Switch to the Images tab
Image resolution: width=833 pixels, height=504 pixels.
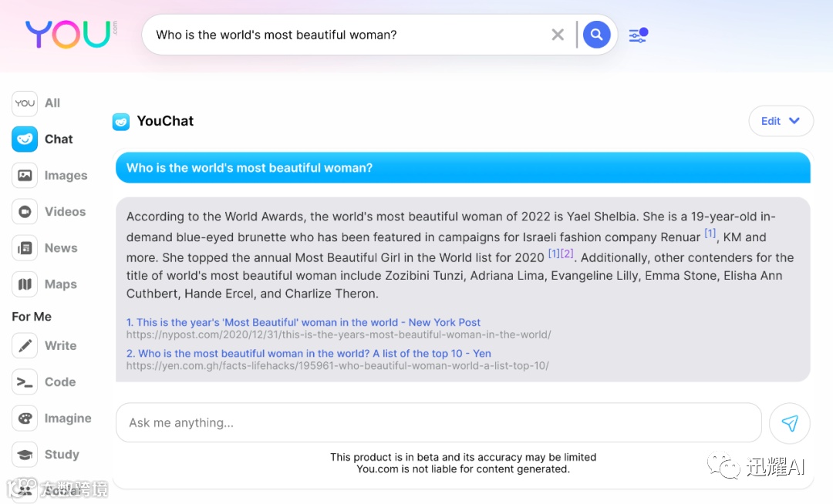tap(66, 176)
